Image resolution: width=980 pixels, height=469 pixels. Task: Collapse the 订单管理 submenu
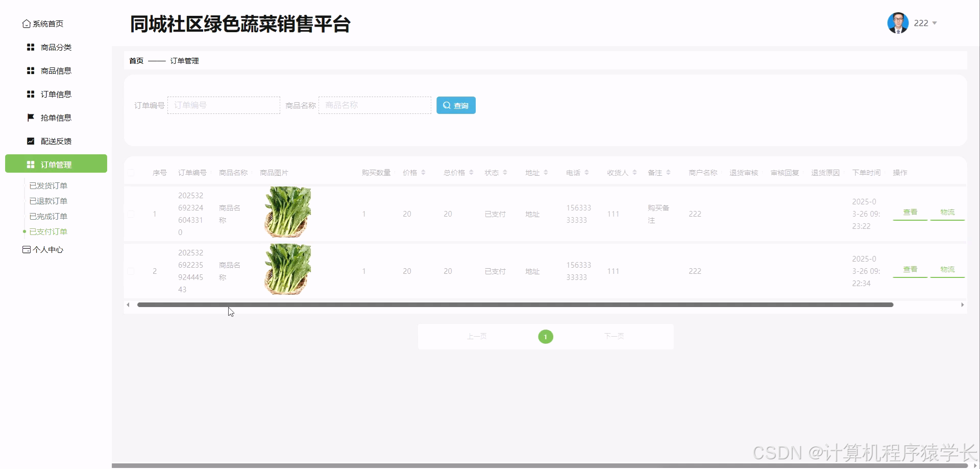pos(56,164)
